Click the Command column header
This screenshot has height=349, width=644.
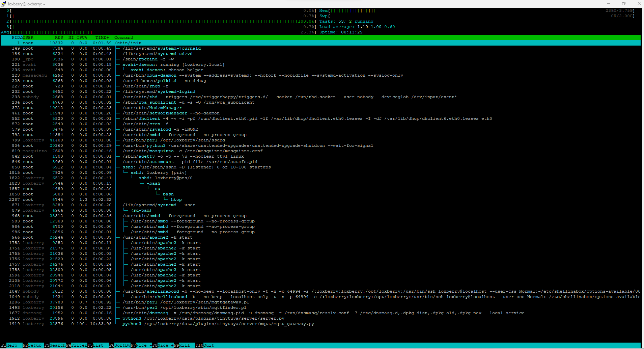tap(123, 37)
